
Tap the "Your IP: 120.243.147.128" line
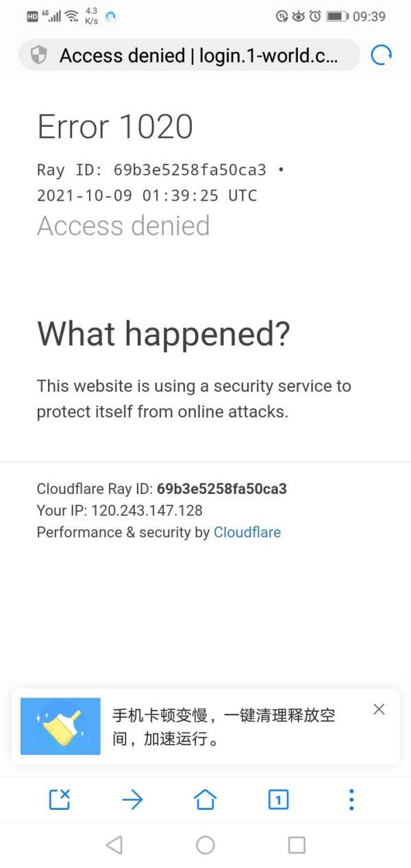[120, 510]
